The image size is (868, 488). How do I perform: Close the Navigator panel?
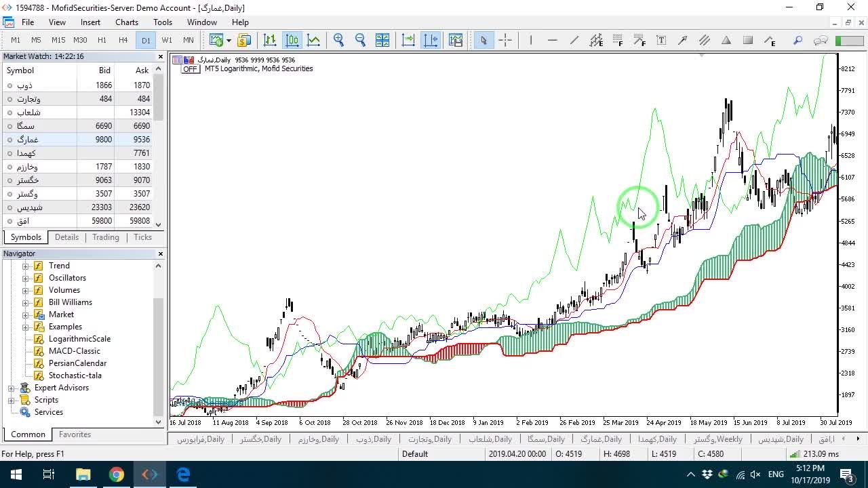(161, 253)
